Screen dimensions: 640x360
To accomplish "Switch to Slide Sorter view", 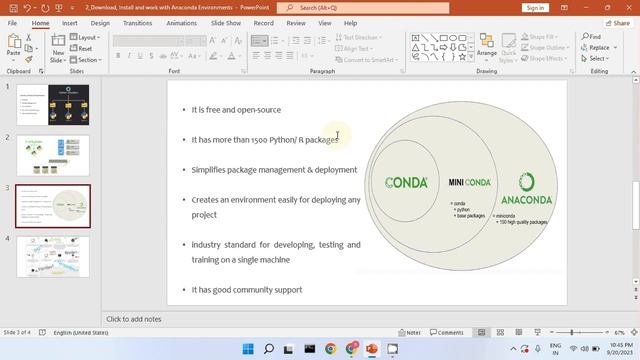I will [x=500, y=332].
